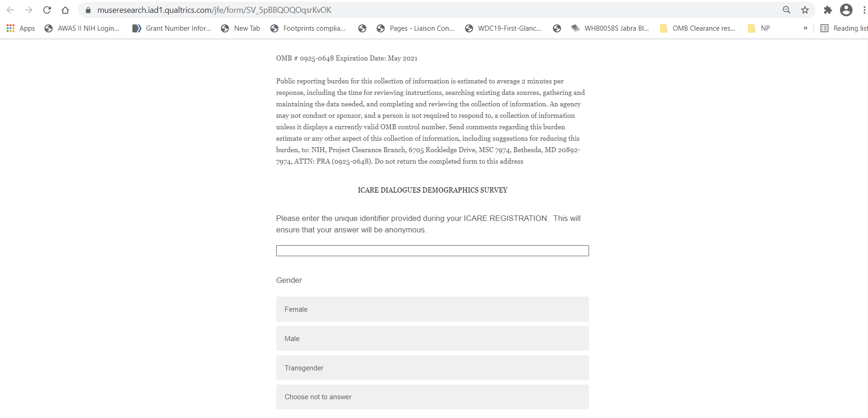Open the user profile avatar icon
The width and height of the screenshot is (868, 418).
[x=846, y=10]
